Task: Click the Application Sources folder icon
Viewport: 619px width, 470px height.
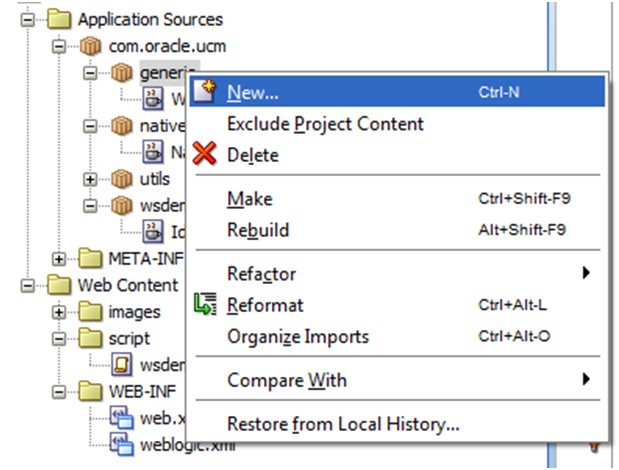Action: coord(62,19)
